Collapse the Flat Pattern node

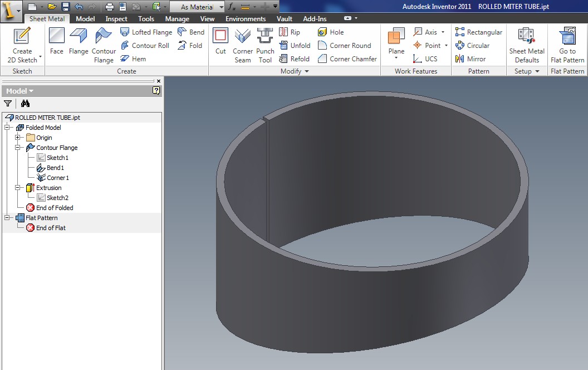(x=7, y=218)
